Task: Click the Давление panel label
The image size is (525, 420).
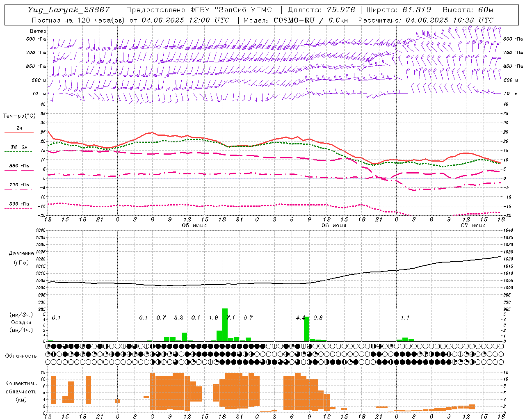Action: 21,253
